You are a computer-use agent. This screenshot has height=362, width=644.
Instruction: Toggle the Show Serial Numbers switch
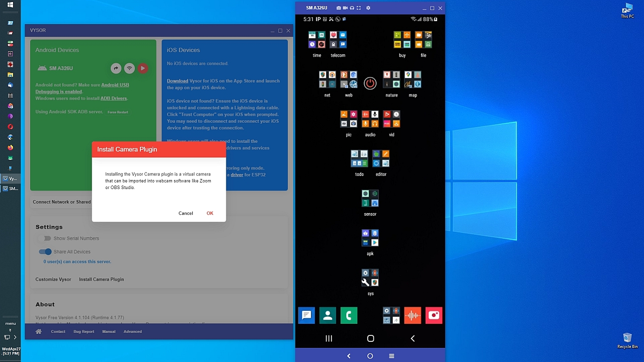click(x=46, y=238)
